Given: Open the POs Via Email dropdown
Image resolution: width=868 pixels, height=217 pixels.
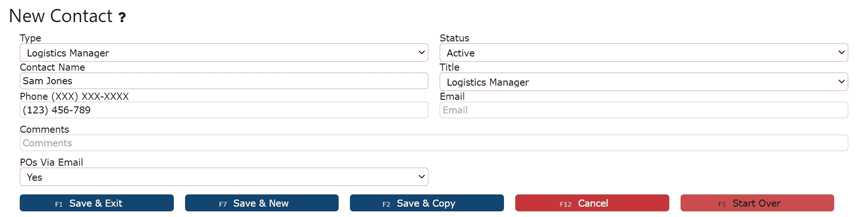Looking at the screenshot, I should tap(224, 177).
